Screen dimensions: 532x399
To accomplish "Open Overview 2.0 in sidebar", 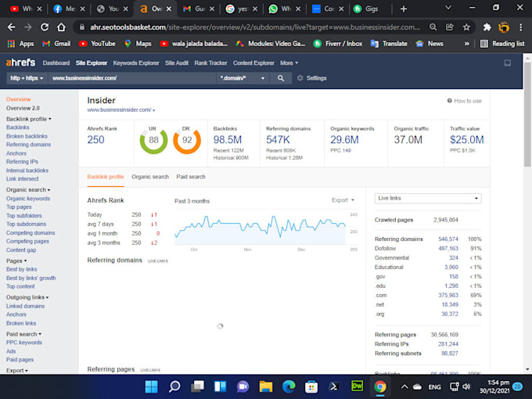I will (x=23, y=108).
